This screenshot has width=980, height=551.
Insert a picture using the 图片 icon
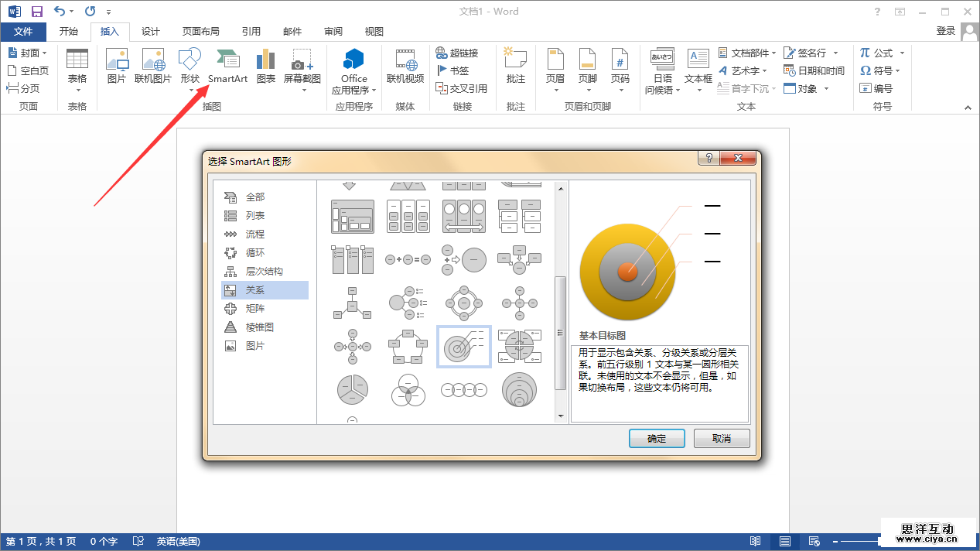117,65
